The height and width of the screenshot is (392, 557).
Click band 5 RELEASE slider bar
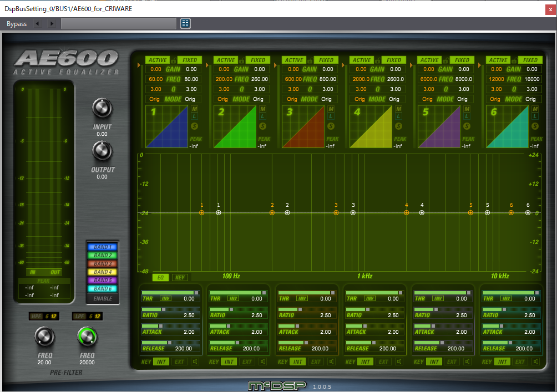[x=443, y=343]
